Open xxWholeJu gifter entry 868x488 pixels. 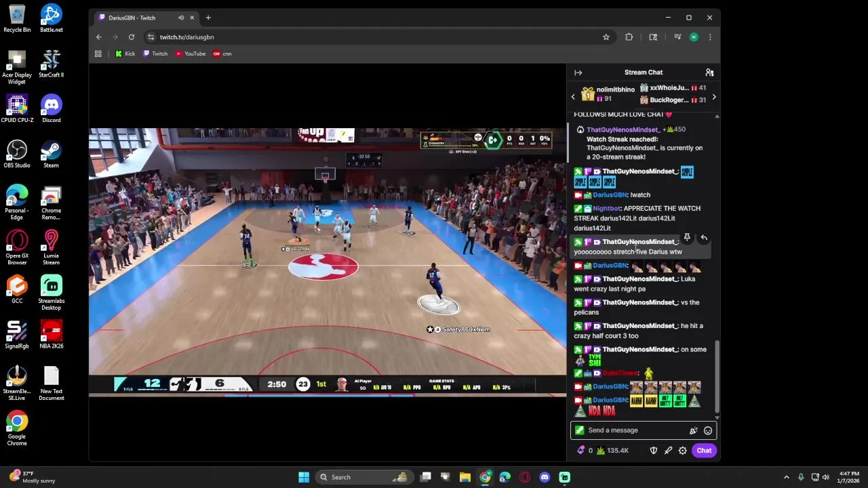pos(672,88)
